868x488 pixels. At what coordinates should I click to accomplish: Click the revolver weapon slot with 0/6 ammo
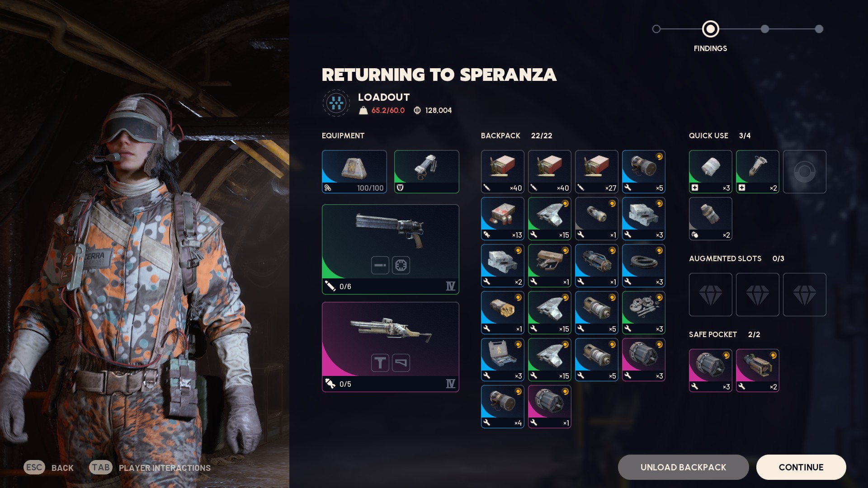click(x=390, y=249)
